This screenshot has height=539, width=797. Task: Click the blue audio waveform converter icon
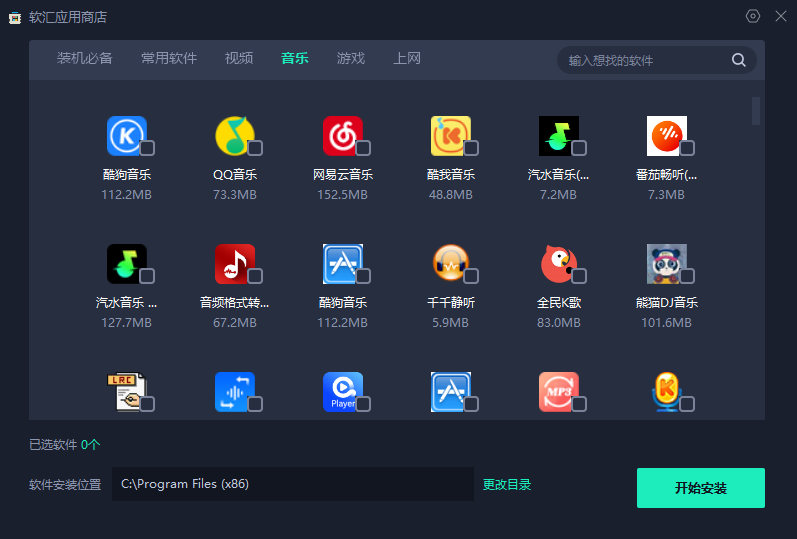234,392
